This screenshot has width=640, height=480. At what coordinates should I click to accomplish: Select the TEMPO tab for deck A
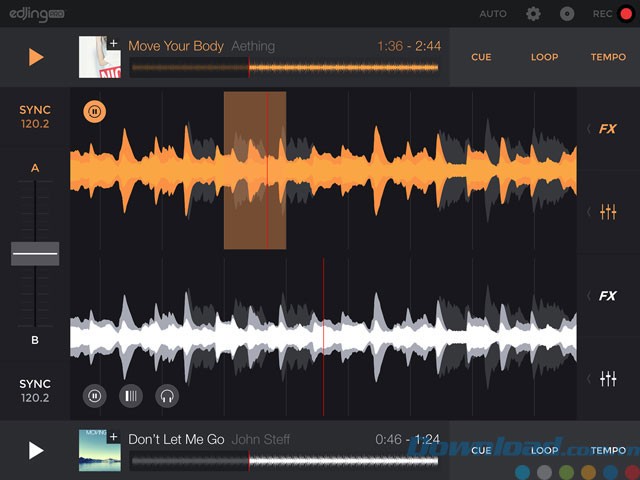[608, 57]
